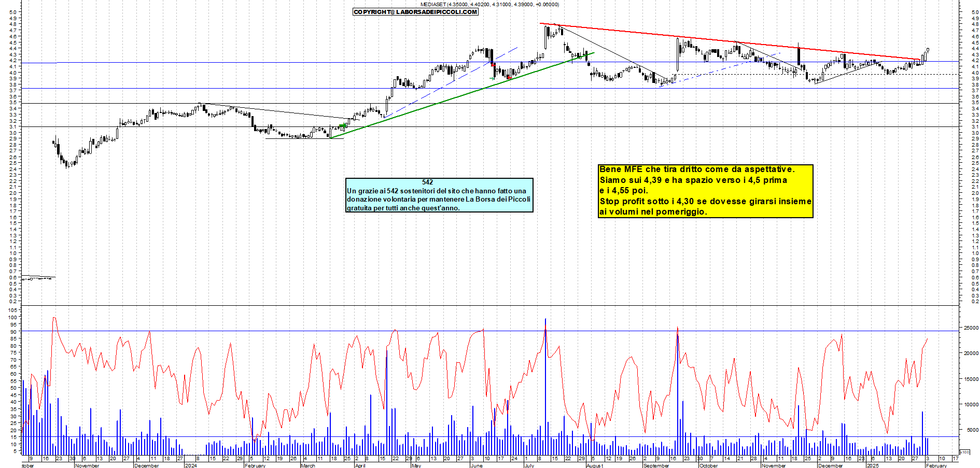Click the x100 volume multiplier label

click(x=964, y=452)
